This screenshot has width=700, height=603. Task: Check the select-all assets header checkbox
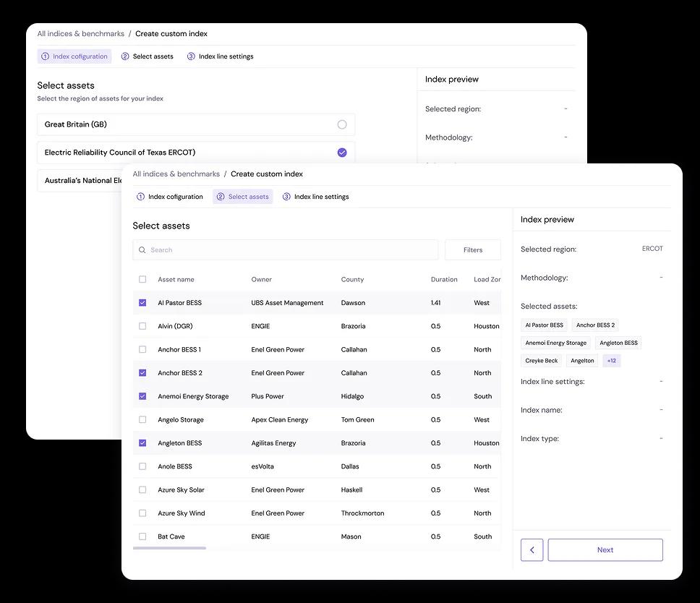(x=142, y=279)
